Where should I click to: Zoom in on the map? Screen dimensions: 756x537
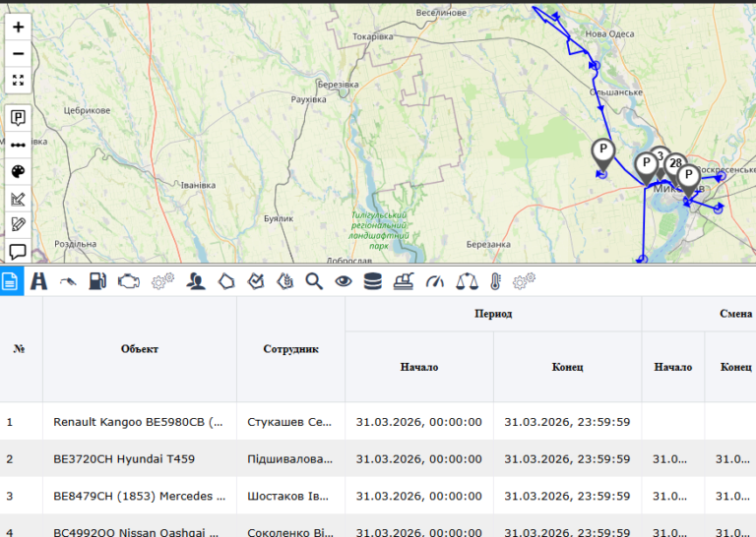coord(18,28)
